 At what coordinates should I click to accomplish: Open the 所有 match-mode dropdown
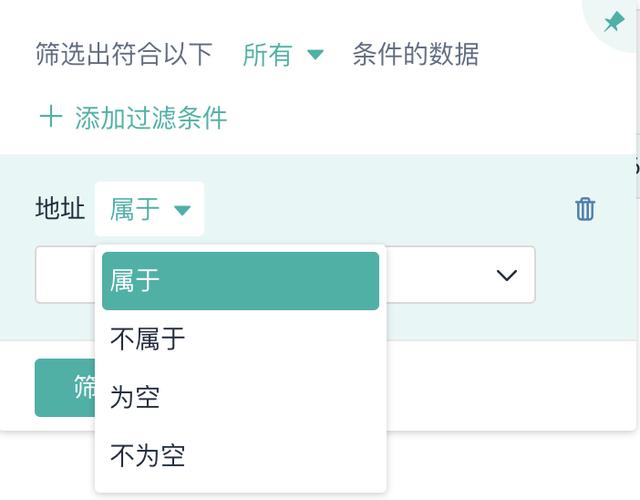pyautogui.click(x=268, y=54)
